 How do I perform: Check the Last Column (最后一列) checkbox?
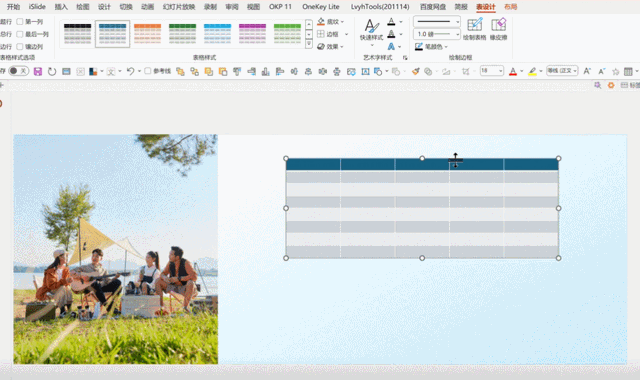click(x=20, y=34)
